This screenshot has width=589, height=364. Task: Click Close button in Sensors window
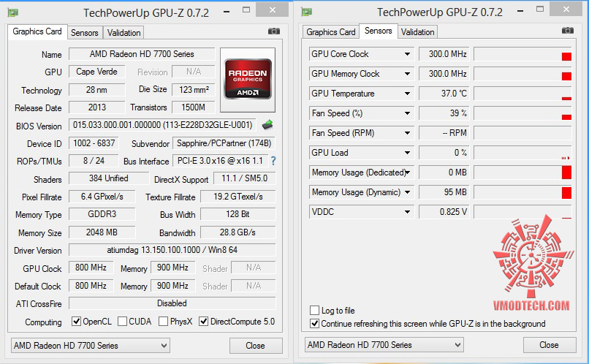[550, 345]
